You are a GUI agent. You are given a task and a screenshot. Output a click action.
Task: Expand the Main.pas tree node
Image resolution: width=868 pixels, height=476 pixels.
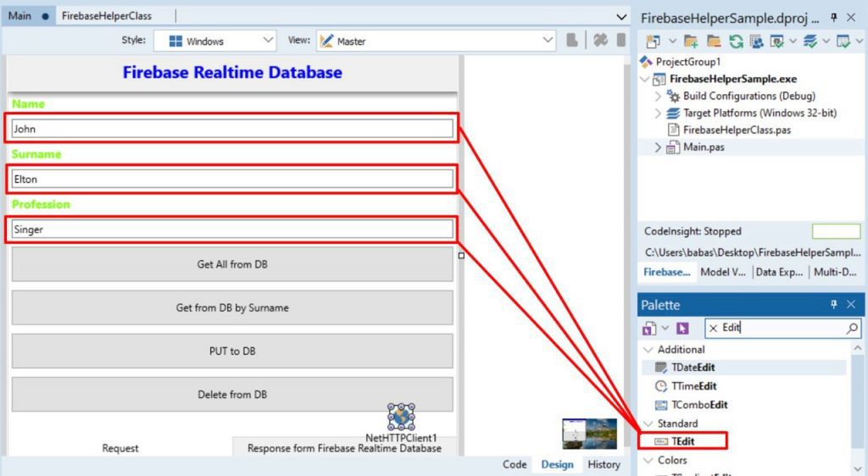pos(658,147)
